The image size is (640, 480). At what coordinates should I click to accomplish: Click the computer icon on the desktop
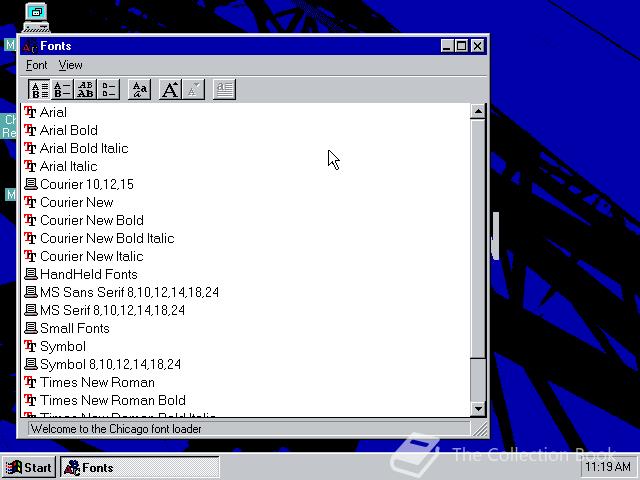click(x=36, y=17)
